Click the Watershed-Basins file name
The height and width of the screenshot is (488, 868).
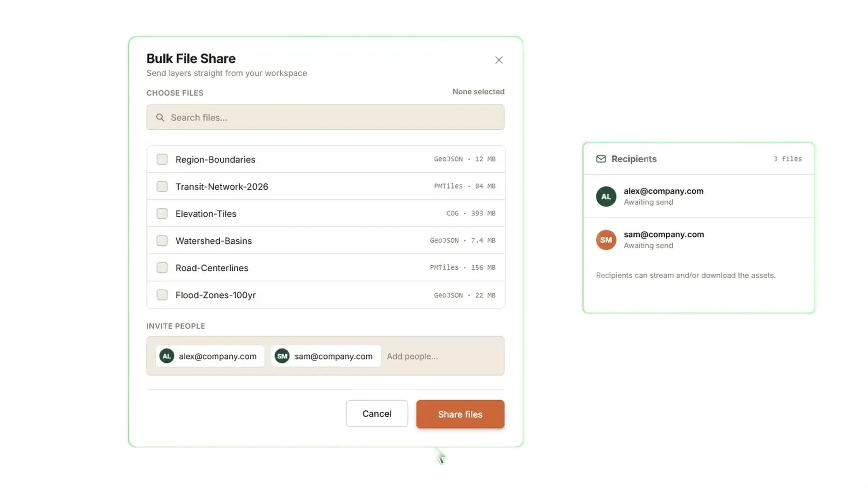pos(213,241)
